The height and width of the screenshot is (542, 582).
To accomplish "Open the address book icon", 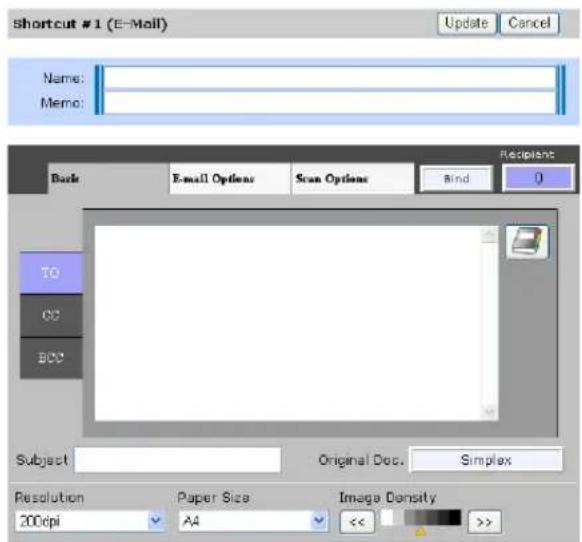I will point(527,242).
